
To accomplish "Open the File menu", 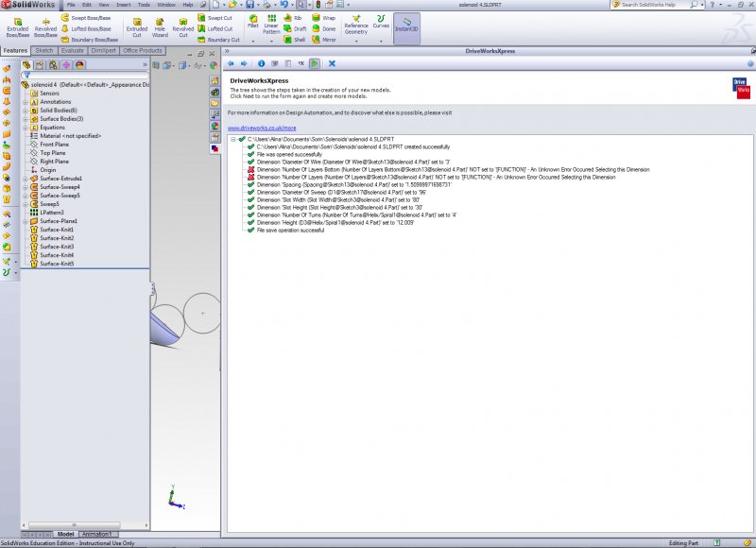I will pos(71,5).
